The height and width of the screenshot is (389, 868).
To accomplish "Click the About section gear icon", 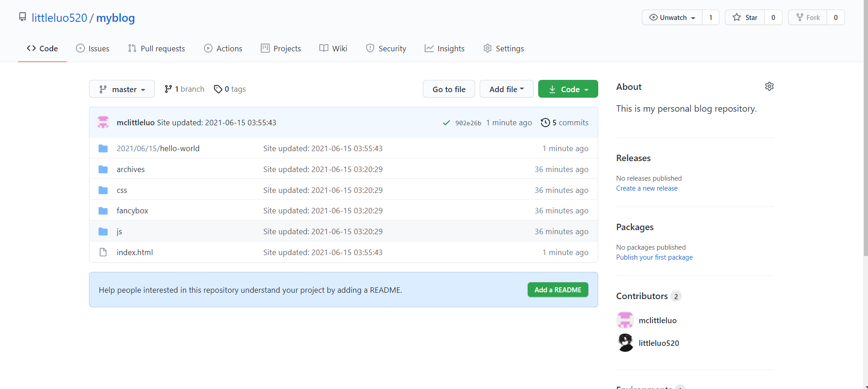I will click(769, 86).
